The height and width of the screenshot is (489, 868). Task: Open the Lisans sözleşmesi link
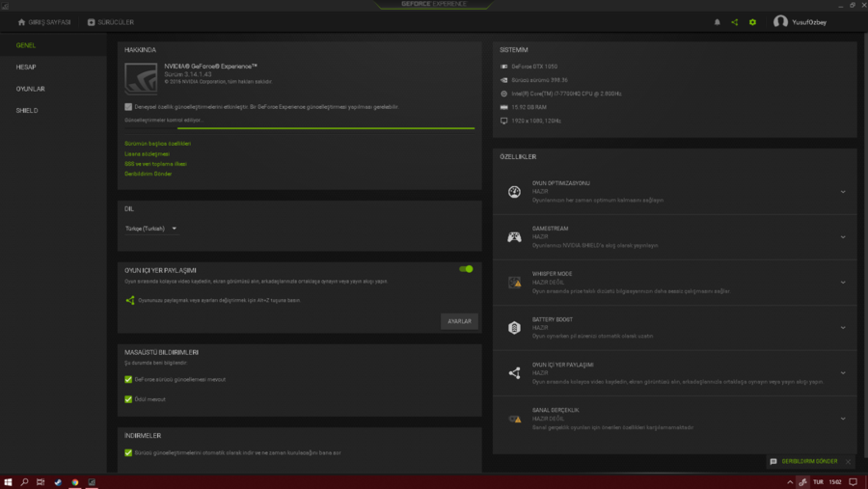[x=148, y=154]
